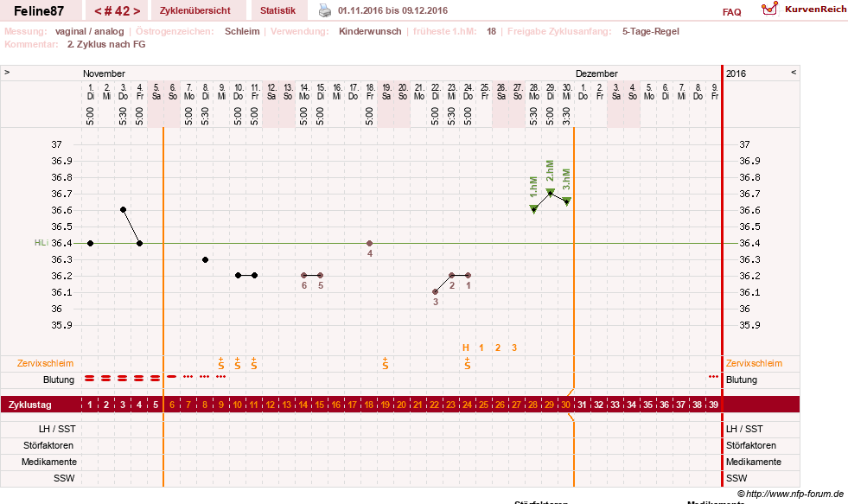The image size is (848, 504).
Task: Click the 1.hM green triangle marker
Action: [x=534, y=209]
